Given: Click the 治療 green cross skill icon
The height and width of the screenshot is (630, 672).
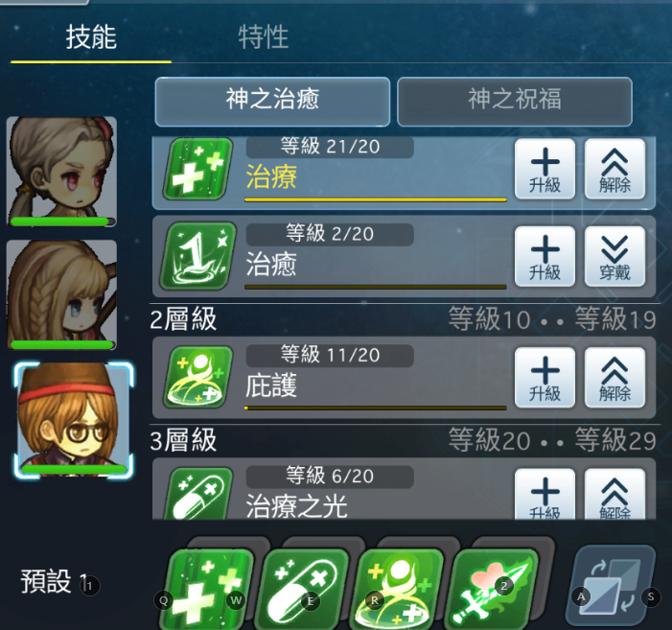Looking at the screenshot, I should [x=198, y=169].
